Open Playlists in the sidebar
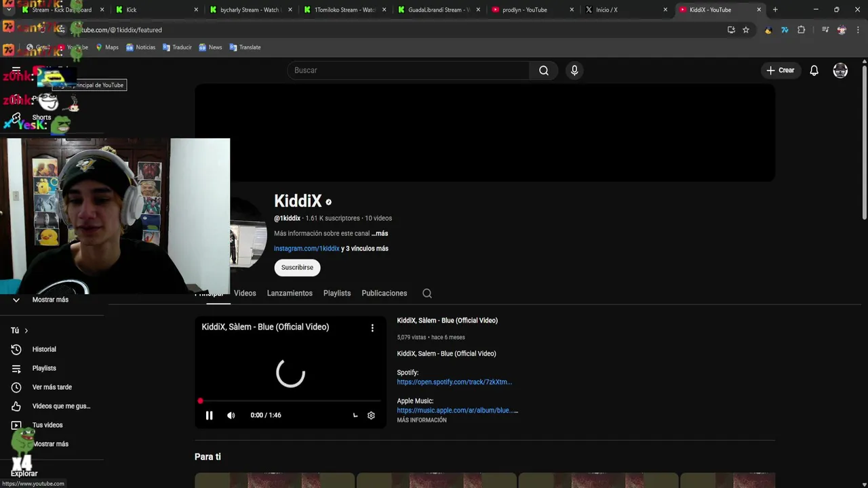The width and height of the screenshot is (868, 488). tap(44, 369)
